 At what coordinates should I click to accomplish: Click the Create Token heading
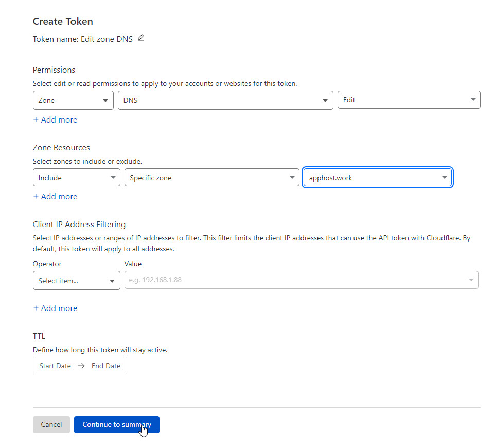coord(63,22)
